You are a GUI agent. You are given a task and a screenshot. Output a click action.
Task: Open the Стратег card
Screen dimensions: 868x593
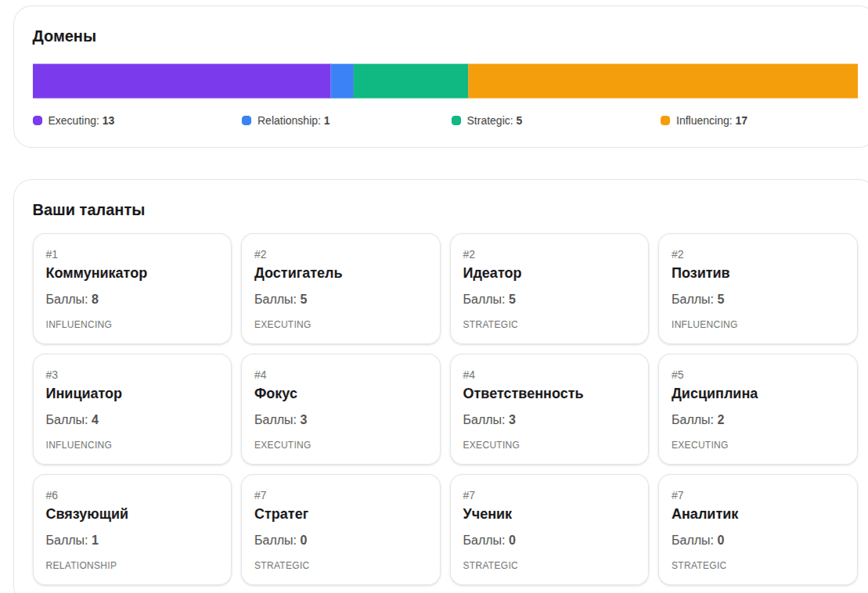point(340,529)
